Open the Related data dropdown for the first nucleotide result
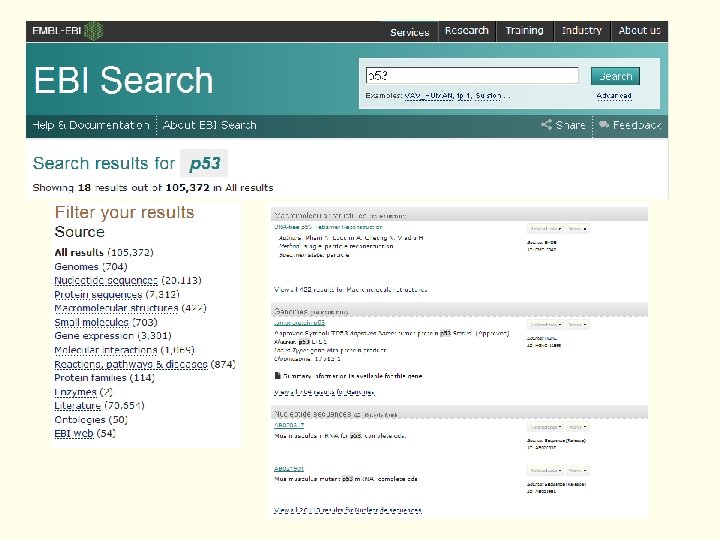The width and height of the screenshot is (720, 540). pos(546,427)
